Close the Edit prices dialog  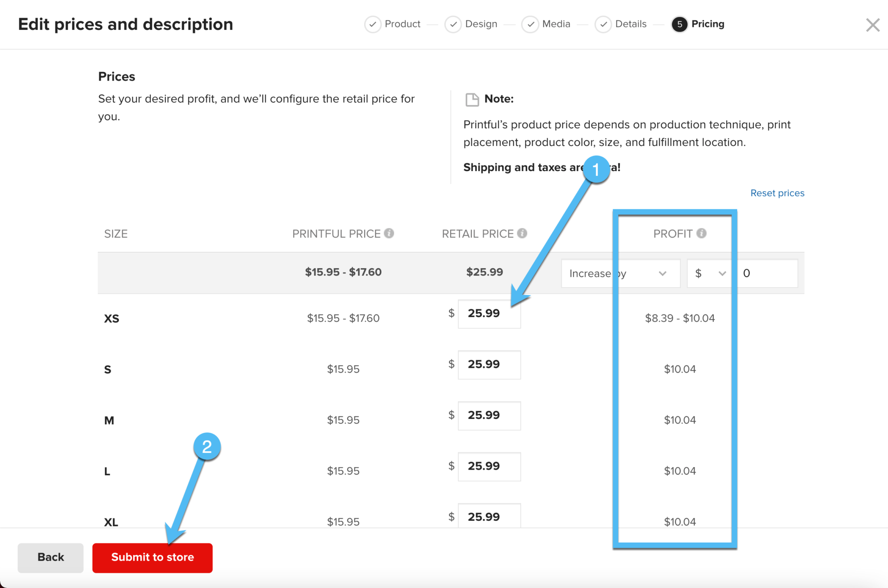872,25
